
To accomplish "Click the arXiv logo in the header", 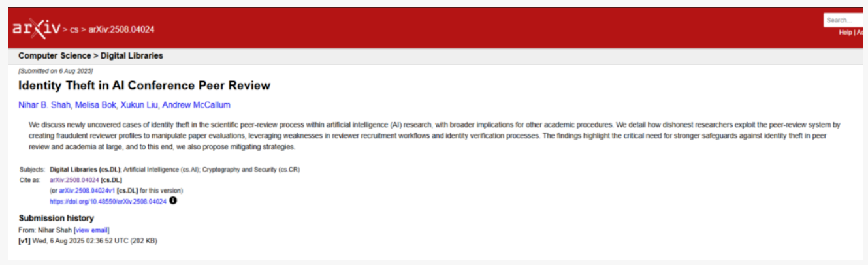I will (36, 28).
